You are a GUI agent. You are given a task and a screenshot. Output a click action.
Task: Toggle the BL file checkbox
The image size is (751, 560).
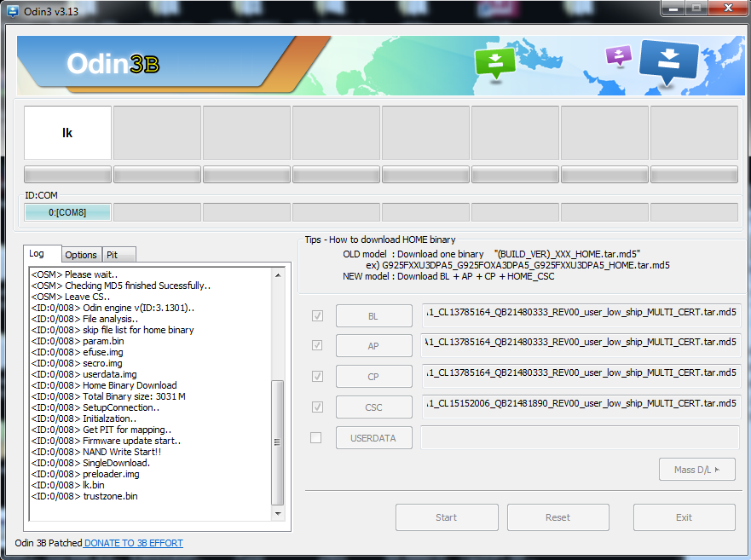coord(317,315)
